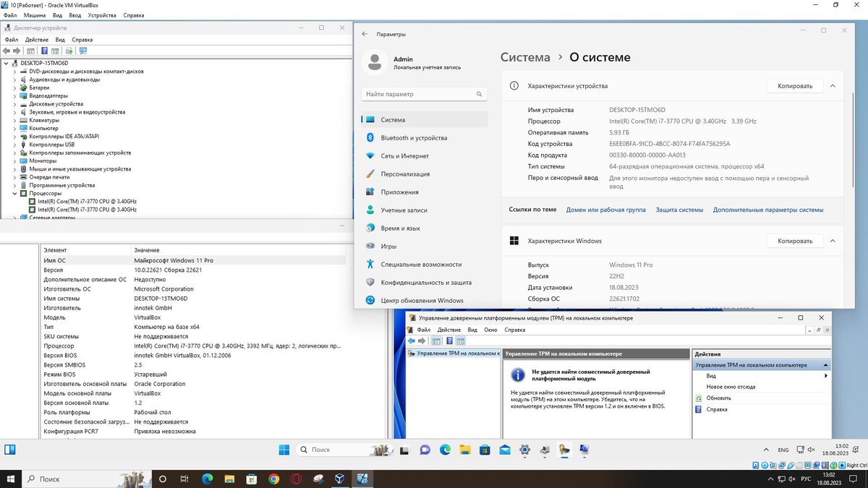Click Справка in TPM Действия pane
Image resolution: width=868 pixels, height=488 pixels.
[717, 409]
